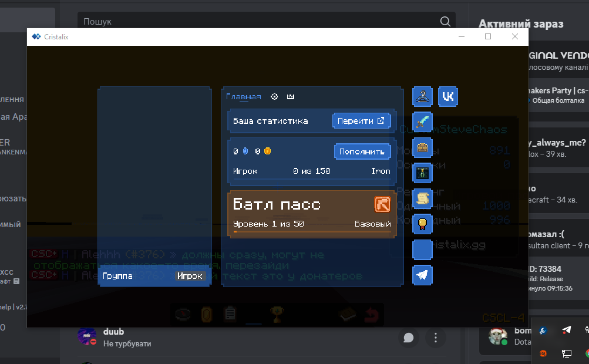
Task: Open the Telegram paper plane button
Action: pyautogui.click(x=422, y=275)
